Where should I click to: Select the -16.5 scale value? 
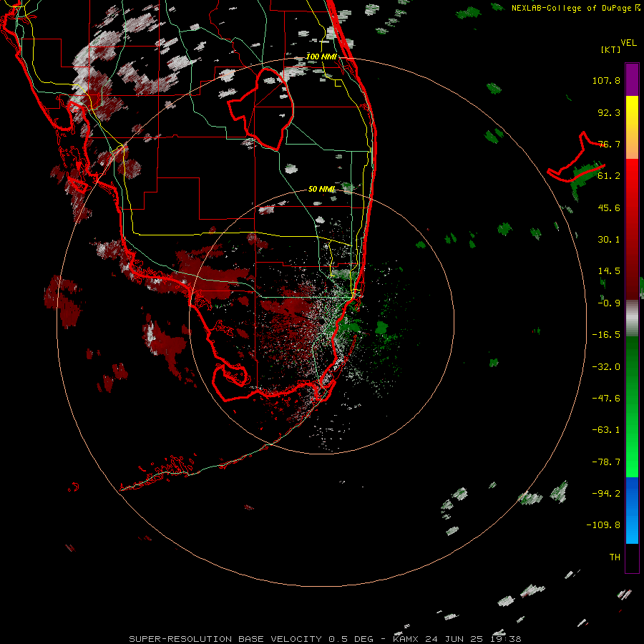click(606, 335)
